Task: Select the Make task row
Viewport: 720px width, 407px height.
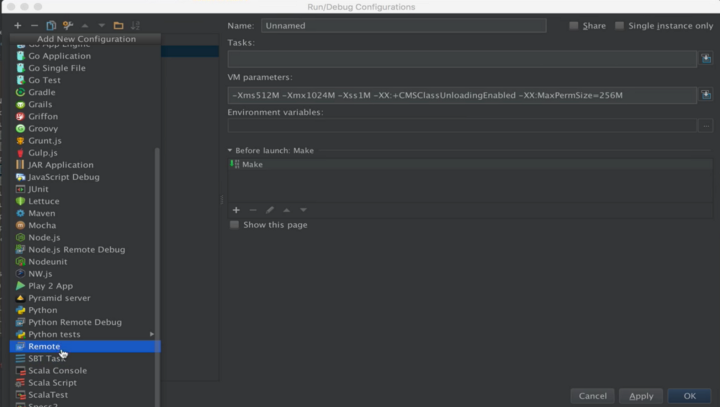Action: 470,164
